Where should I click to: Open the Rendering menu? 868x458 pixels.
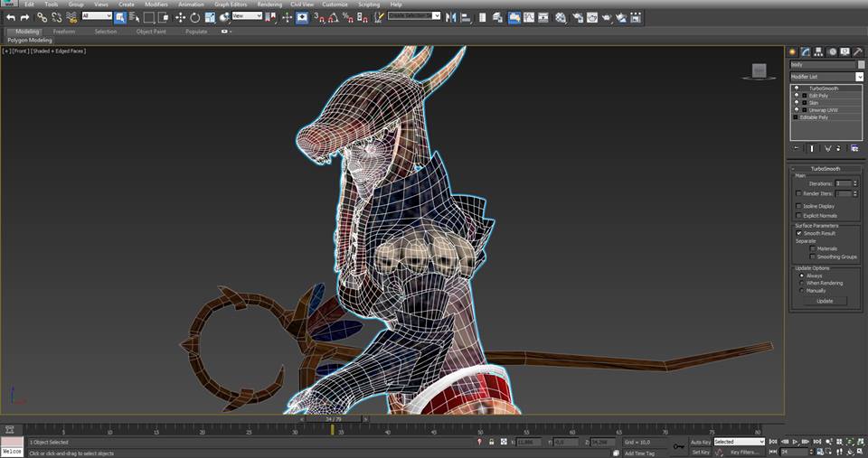tap(269, 5)
